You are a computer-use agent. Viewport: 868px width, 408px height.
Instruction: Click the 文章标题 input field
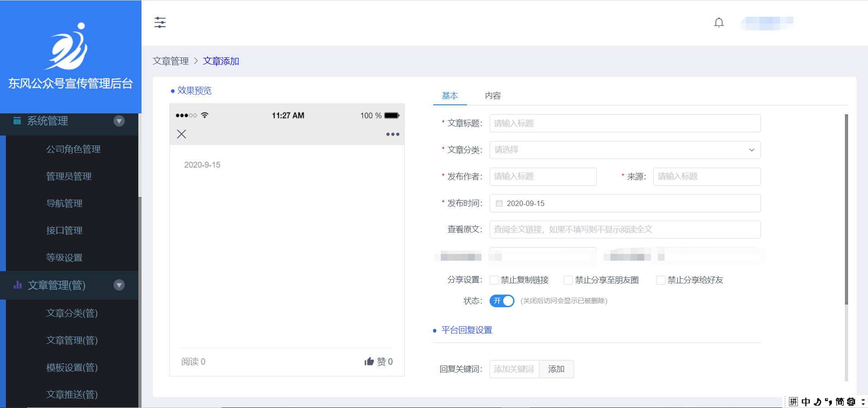[x=625, y=123]
